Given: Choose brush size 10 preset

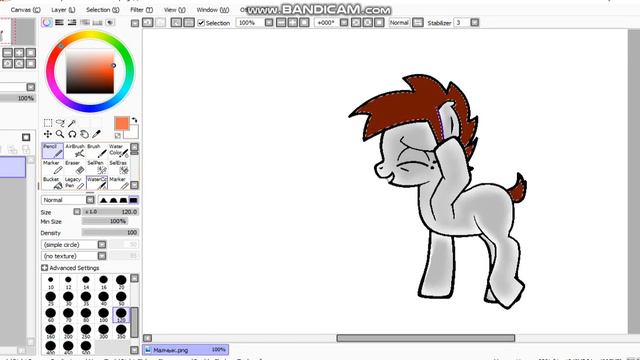Looking at the screenshot, I should tap(51, 281).
